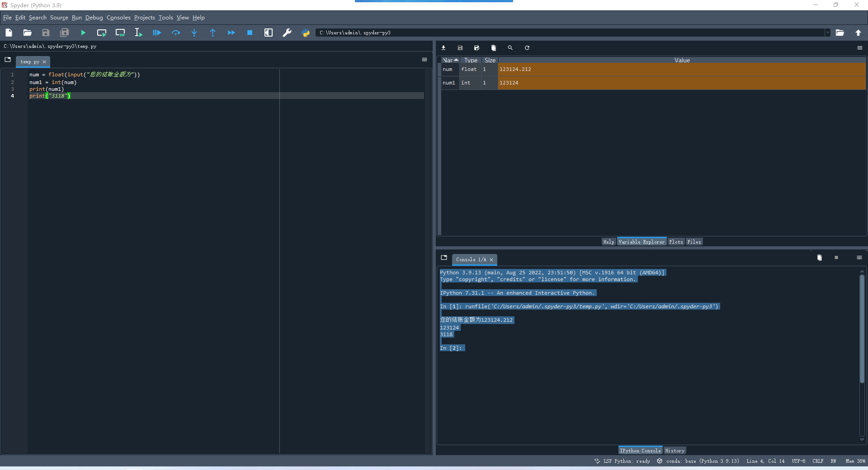Screen dimensions: 868x470
Task: Step into function debug icon
Action: (194, 33)
